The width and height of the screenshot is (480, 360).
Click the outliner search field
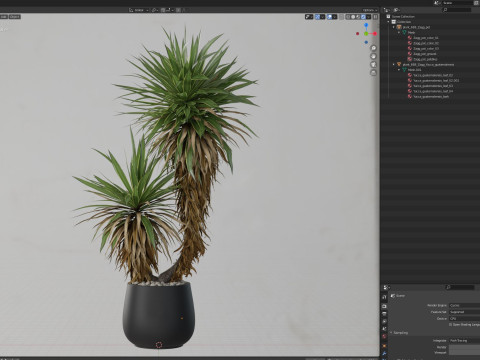(456, 10)
